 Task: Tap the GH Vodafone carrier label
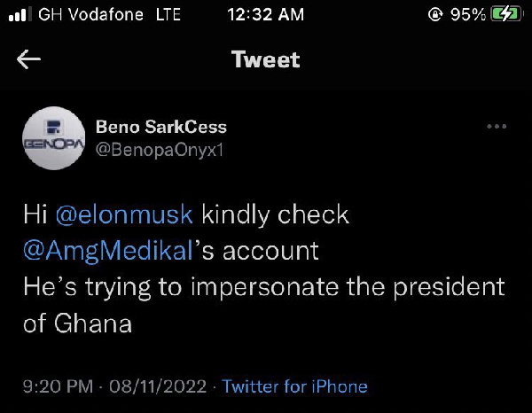point(90,14)
